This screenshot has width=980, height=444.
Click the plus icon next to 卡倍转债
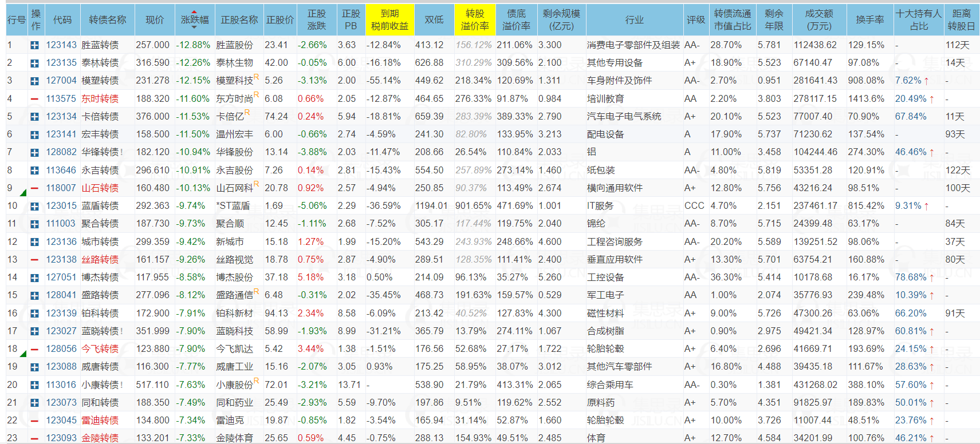pos(35,117)
